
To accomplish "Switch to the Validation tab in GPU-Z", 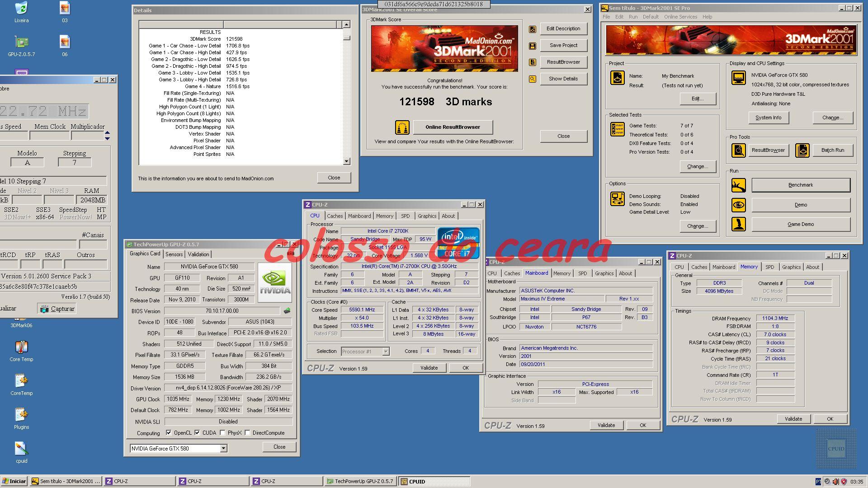I will click(x=198, y=254).
